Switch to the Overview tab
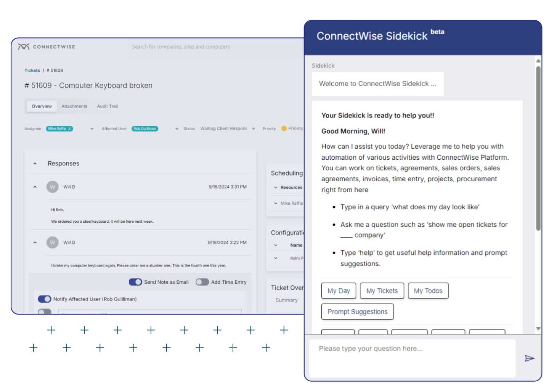Screen dimensions: 549x392 coord(42,106)
